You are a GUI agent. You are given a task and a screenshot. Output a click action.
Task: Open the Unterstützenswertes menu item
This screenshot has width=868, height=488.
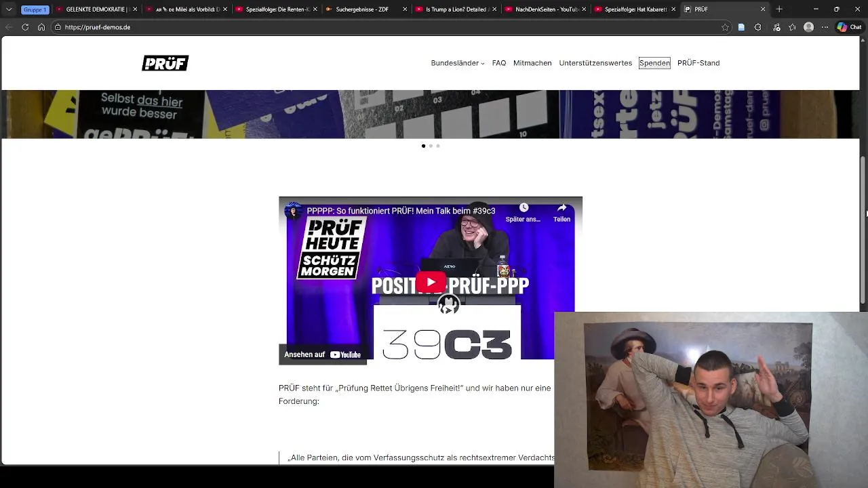pos(595,63)
